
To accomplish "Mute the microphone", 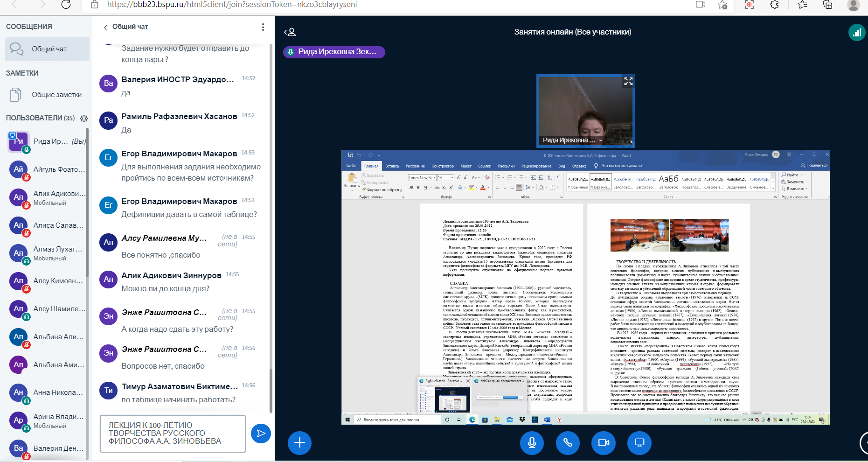I will click(532, 442).
